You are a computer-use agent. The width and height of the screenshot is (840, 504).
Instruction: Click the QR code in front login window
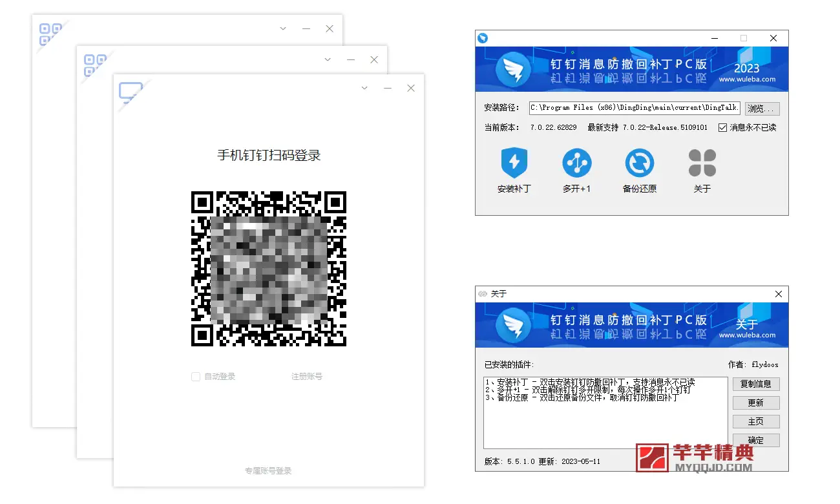coord(269,269)
